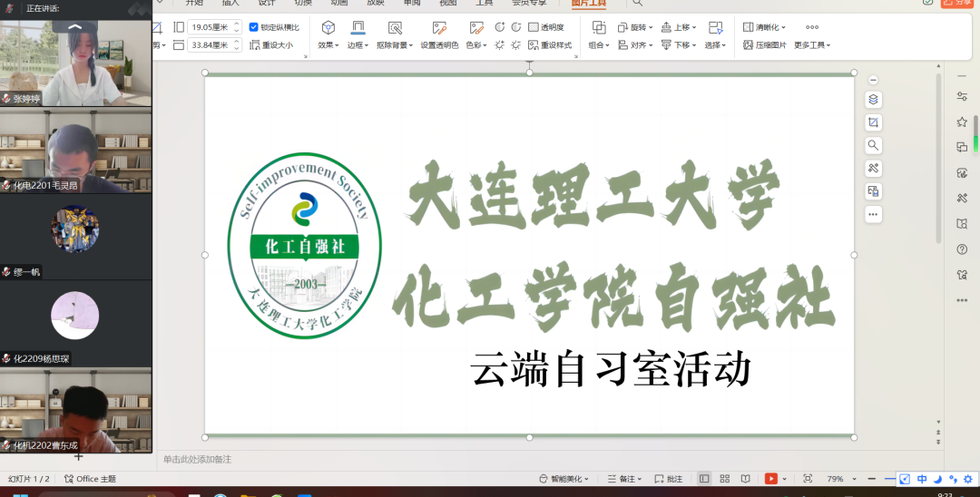
Task: Select the 张婷婷 participant video tile
Action: click(75, 63)
